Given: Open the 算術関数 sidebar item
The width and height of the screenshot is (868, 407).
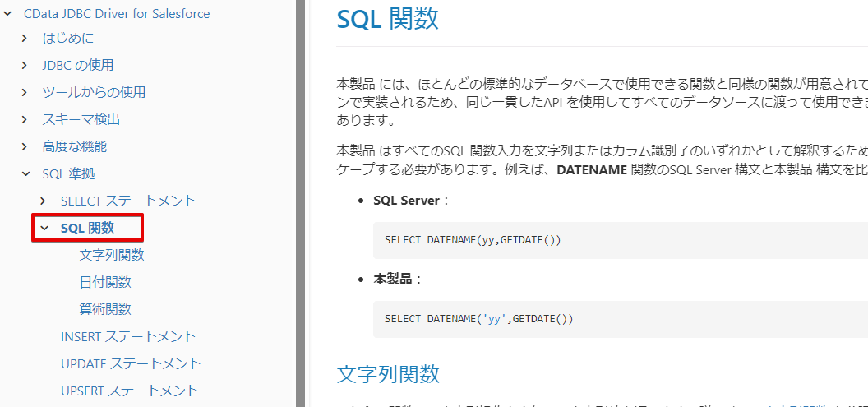Looking at the screenshot, I should (105, 309).
